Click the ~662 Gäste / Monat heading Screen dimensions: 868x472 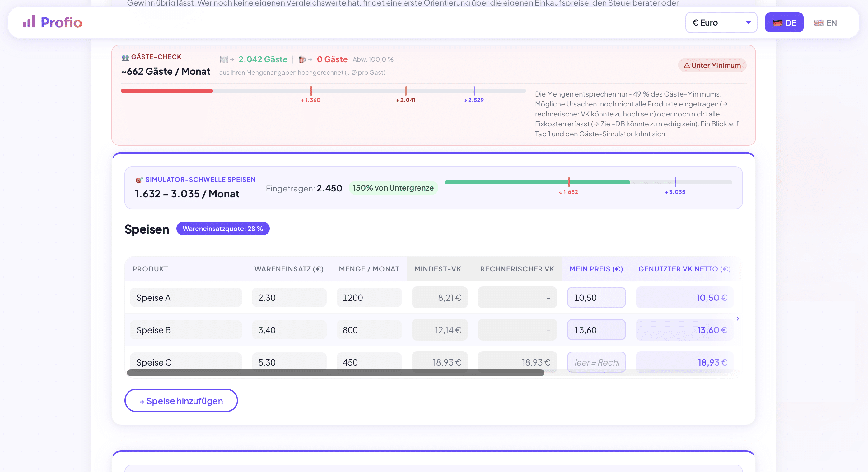166,72
